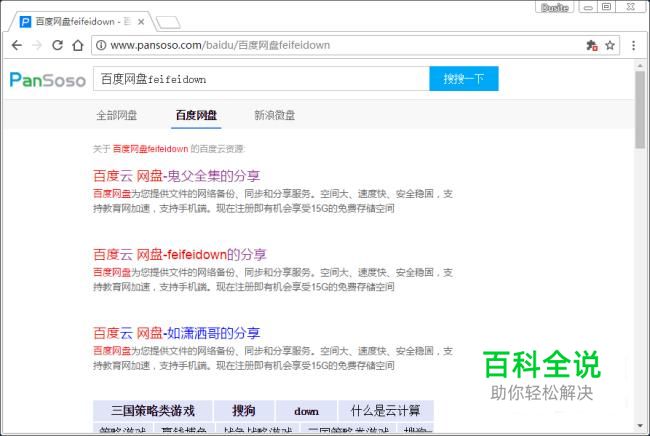Image resolution: width=650 pixels, height=436 pixels.
Task: Close the 百度网盘feifeidown browser tab
Action: [141, 22]
